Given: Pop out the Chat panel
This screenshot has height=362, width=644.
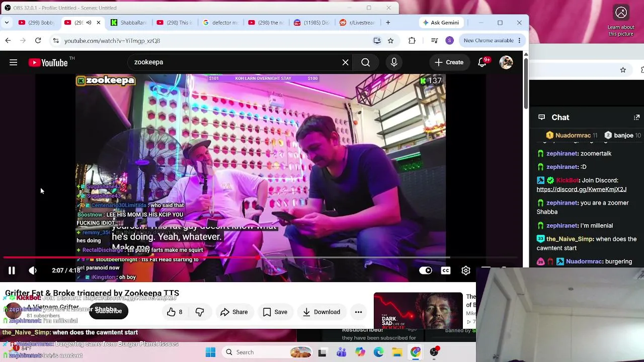Looking at the screenshot, I should 636,118.
